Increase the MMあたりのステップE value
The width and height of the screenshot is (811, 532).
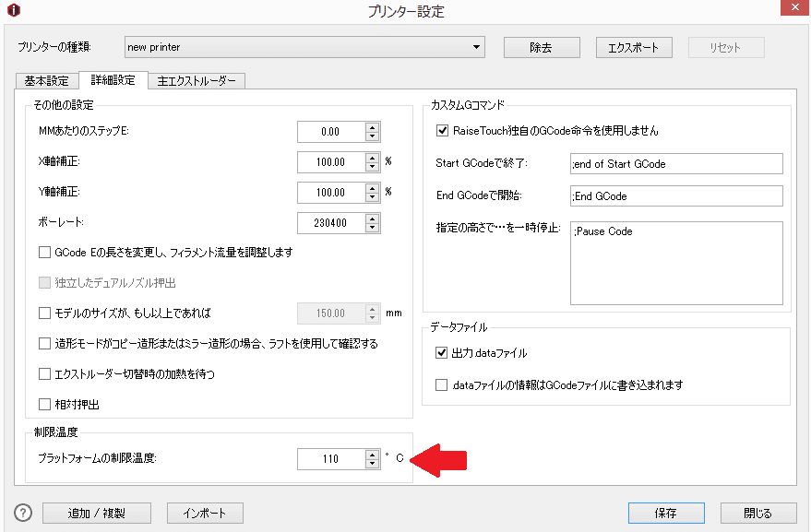click(x=373, y=127)
